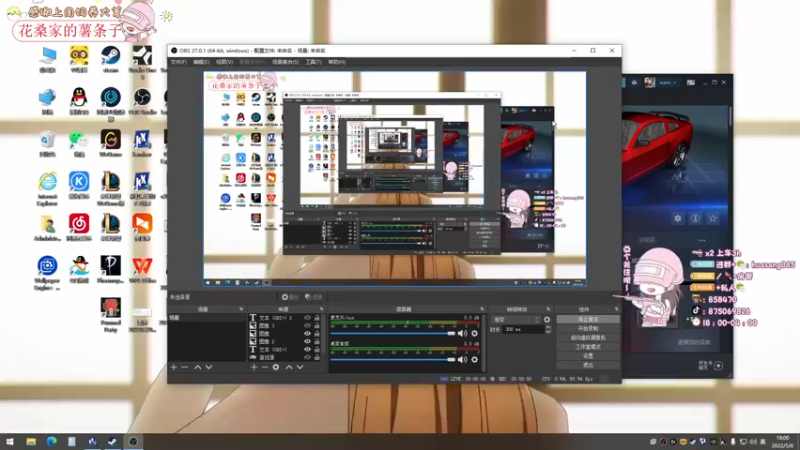Open transition properties gear icon
Viewport: 800px width, 450px height.
(x=547, y=320)
